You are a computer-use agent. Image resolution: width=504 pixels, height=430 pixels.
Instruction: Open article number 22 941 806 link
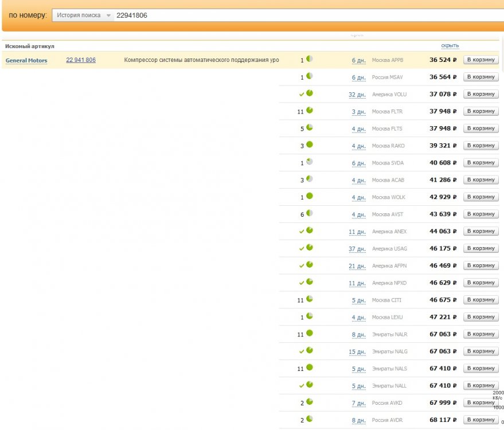[81, 60]
